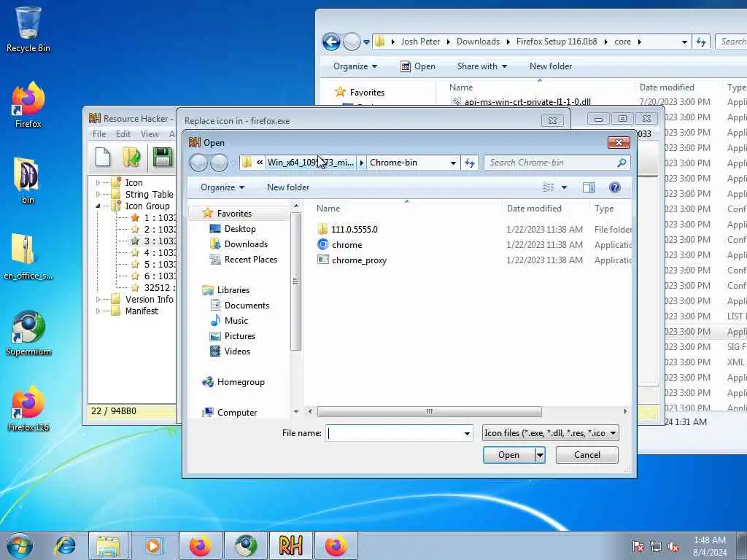Viewport: 747px width, 560px height.
Task: Click the horizontal scrollbar in file list
Action: tap(429, 411)
